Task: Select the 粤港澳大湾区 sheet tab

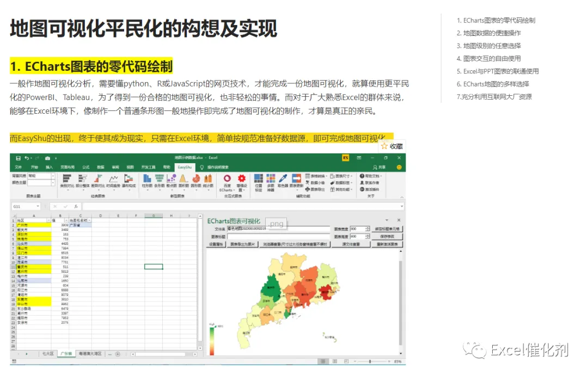Action: [x=90, y=354]
